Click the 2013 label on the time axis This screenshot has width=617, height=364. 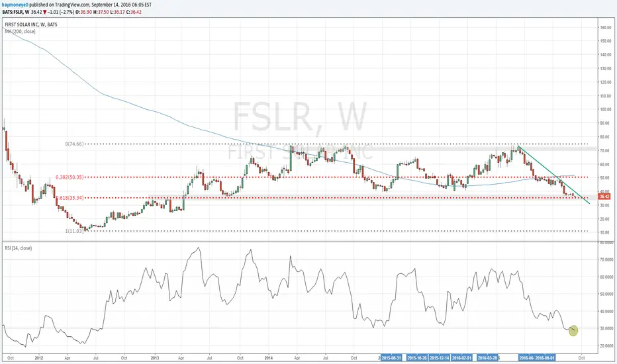click(x=155, y=358)
